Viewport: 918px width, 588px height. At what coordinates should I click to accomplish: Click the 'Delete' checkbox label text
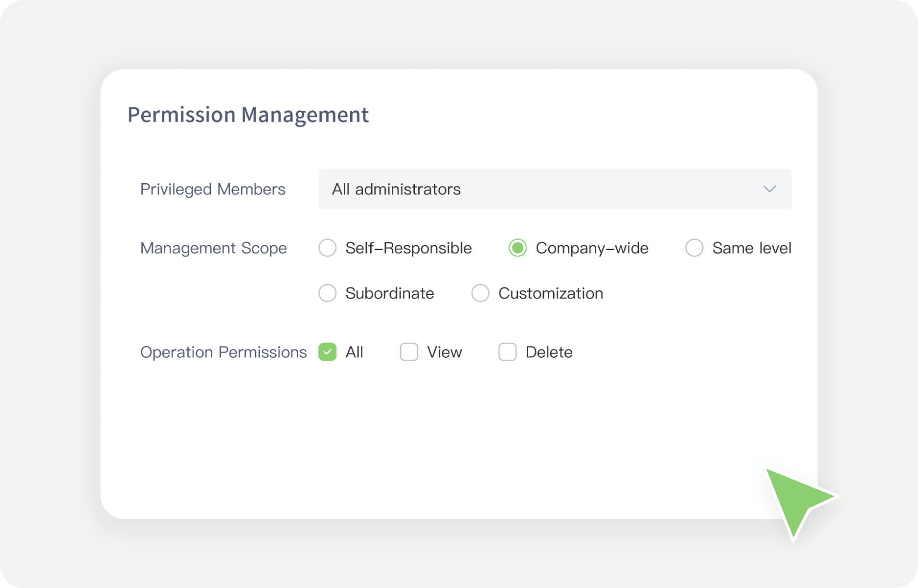coord(549,352)
